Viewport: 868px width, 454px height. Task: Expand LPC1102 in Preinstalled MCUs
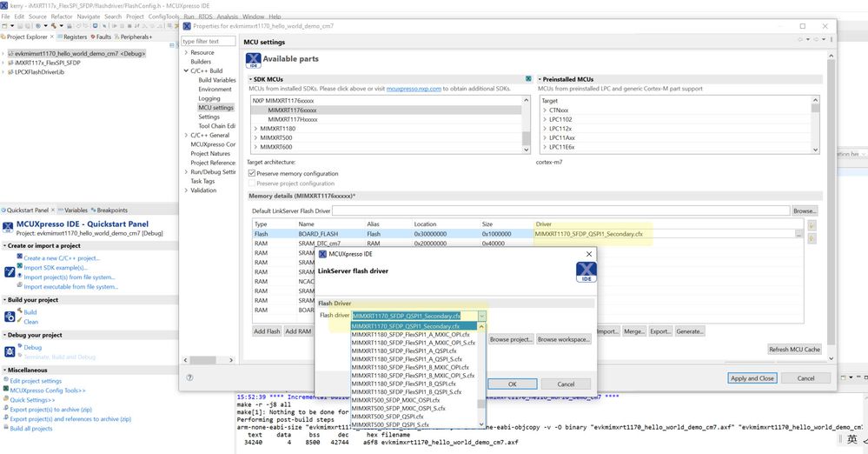[545, 119]
